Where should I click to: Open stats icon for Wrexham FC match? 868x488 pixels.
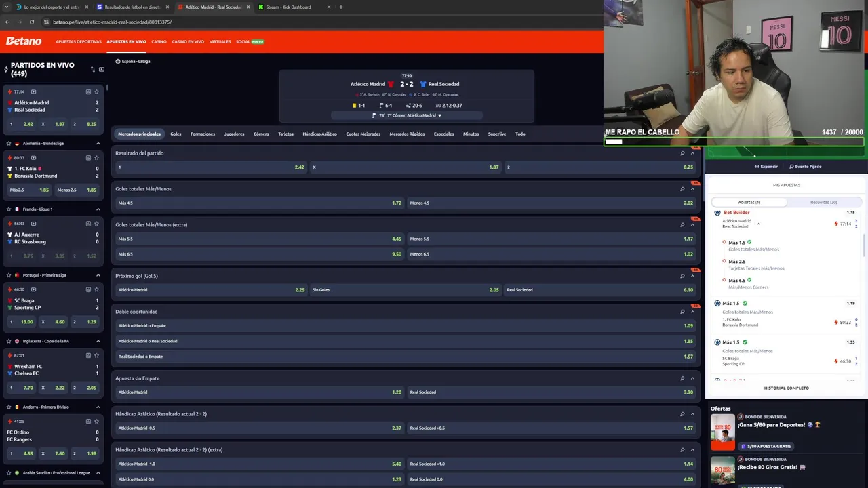tap(88, 355)
